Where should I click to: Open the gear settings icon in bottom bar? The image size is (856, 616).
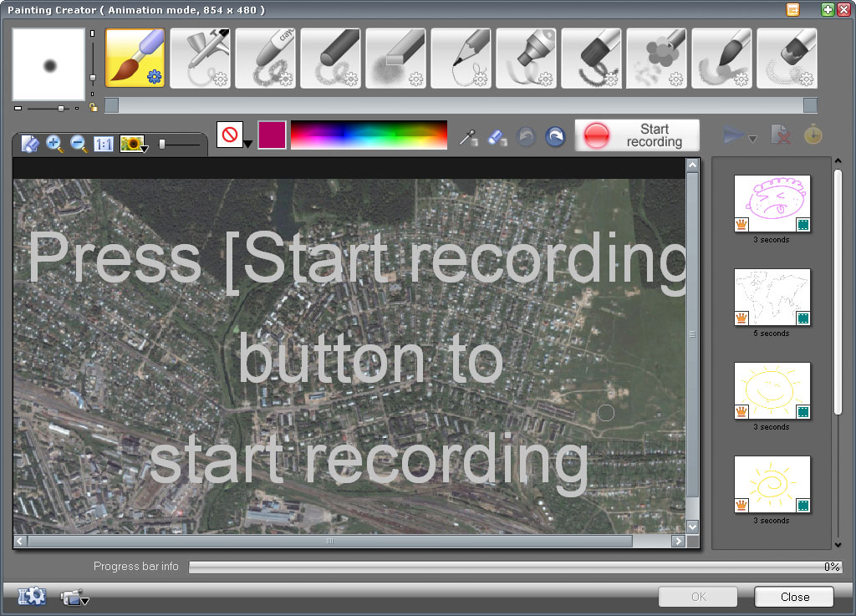32,596
